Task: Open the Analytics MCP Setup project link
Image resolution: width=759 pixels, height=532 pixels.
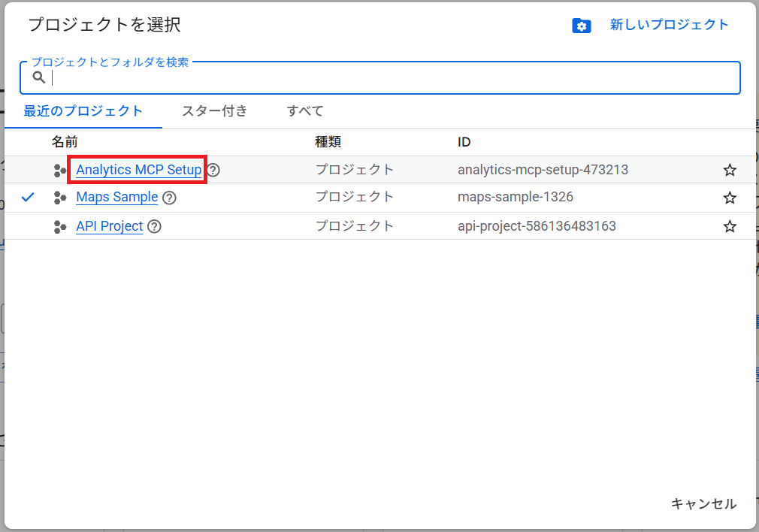Action: 138,170
